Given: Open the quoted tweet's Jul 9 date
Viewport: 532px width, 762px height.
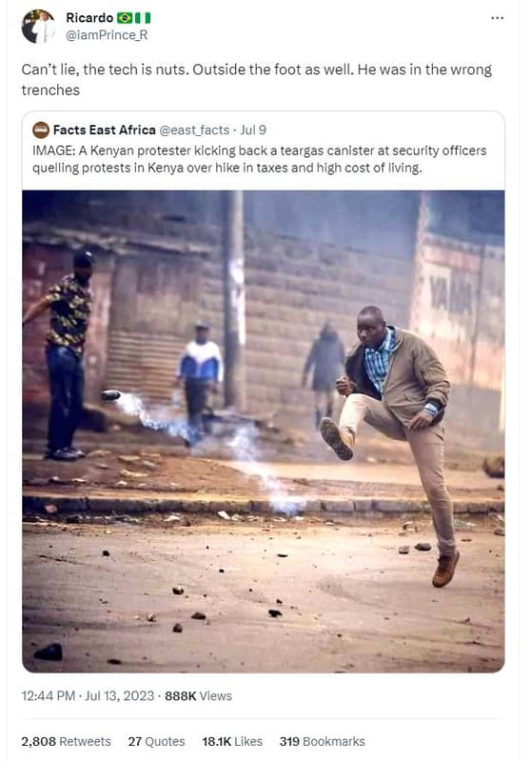Looking at the screenshot, I should [253, 130].
